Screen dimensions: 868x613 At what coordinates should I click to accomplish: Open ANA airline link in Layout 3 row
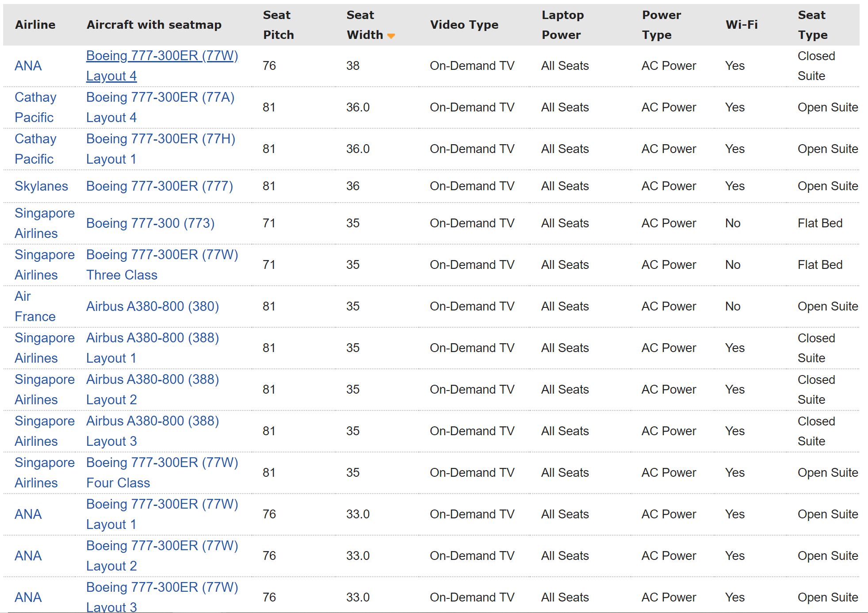28,598
